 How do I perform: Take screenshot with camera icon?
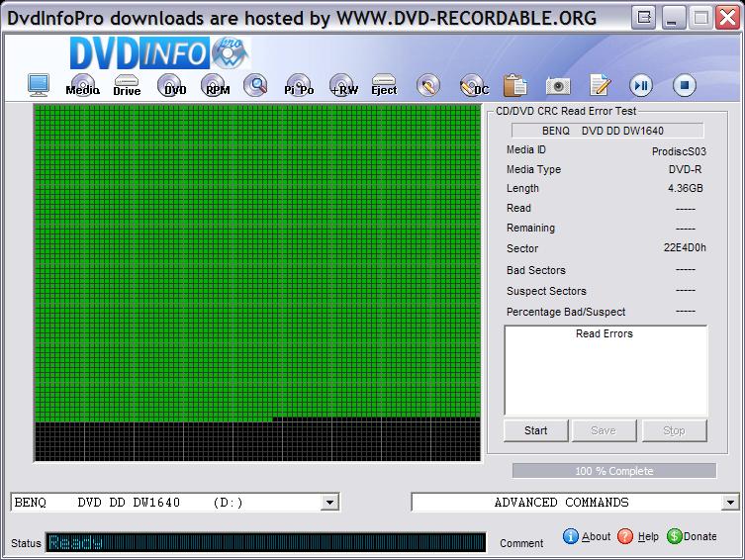(558, 86)
